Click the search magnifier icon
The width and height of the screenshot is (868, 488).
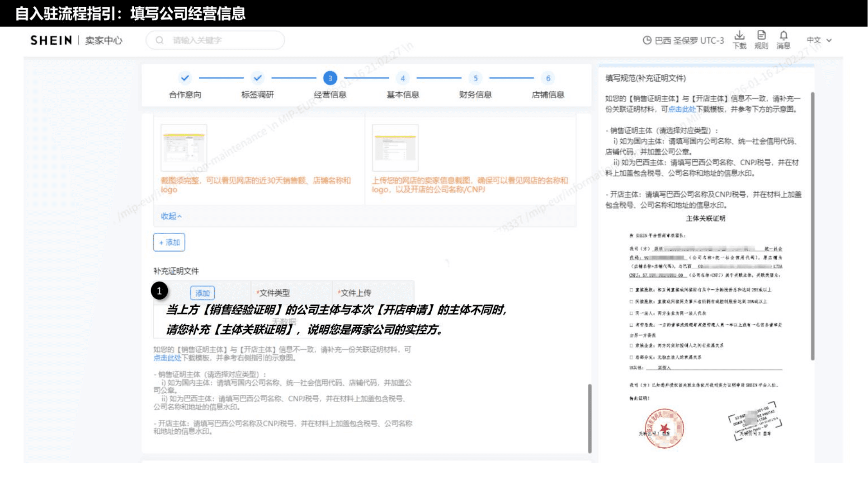(x=160, y=40)
